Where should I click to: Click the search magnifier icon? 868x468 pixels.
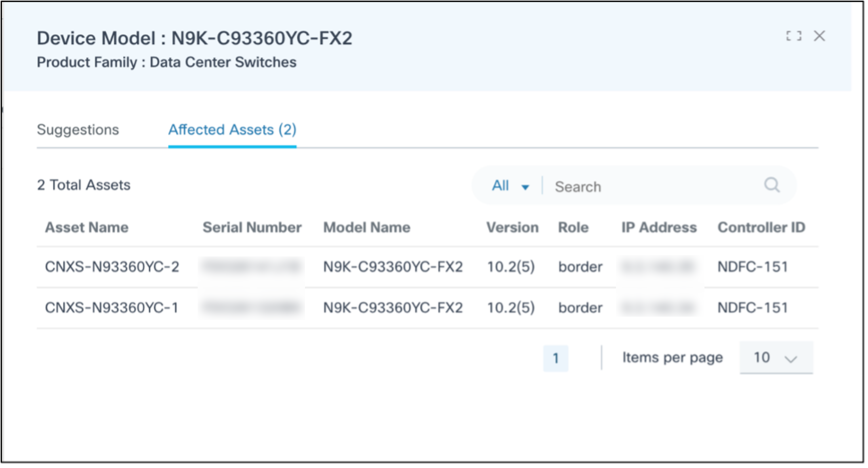coord(772,185)
